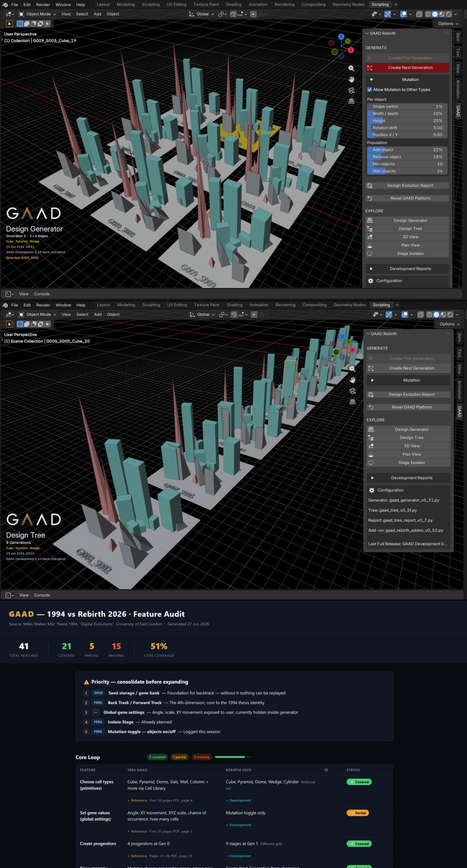Choose Intersect selection mode icon in Design Generator window
The width and height of the screenshot is (467, 868).
click(x=47, y=24)
